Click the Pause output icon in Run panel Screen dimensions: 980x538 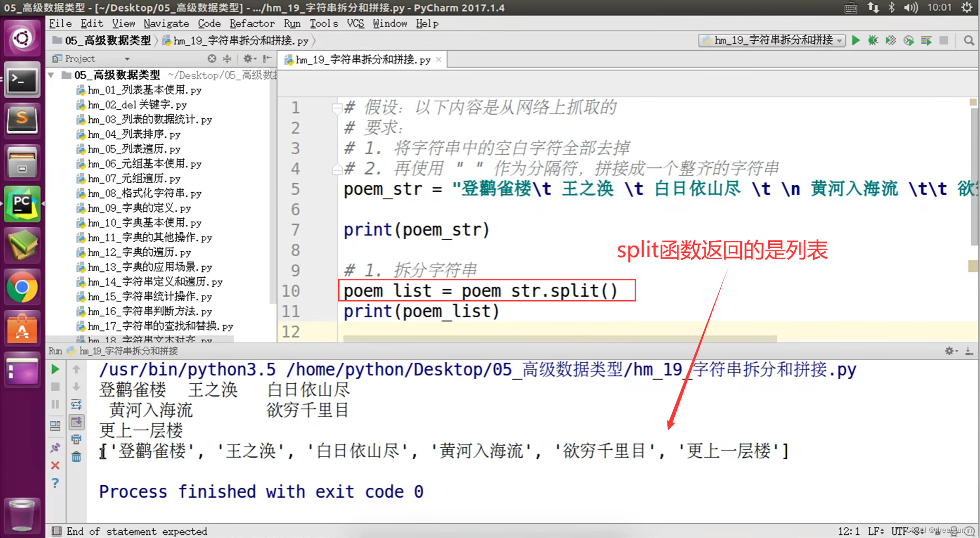point(55,404)
